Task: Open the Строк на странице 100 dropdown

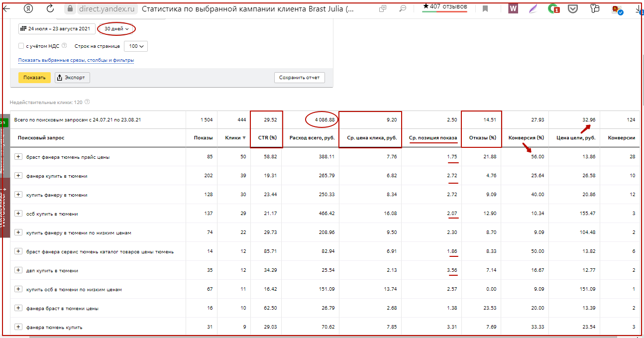Action: click(x=136, y=46)
